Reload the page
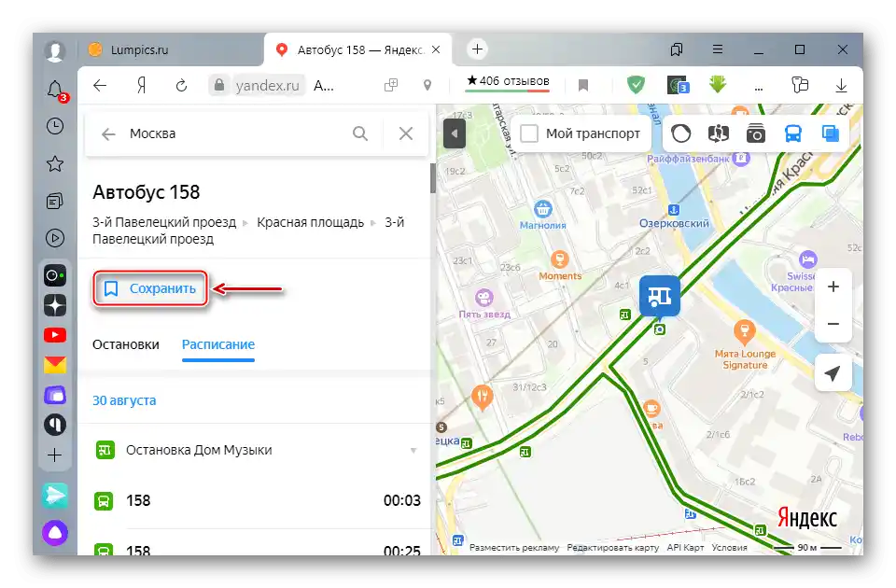896x588 pixels. (x=181, y=86)
